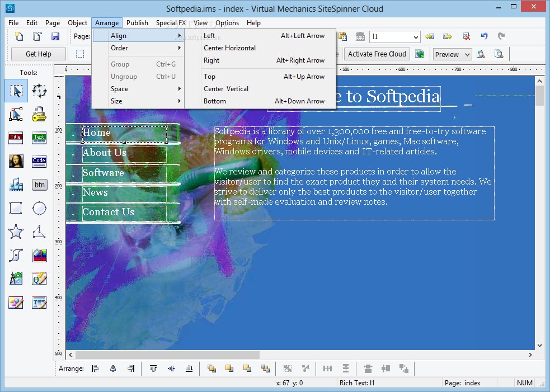Click the Redo arrow icon
550x392 pixels.
pyautogui.click(x=501, y=36)
